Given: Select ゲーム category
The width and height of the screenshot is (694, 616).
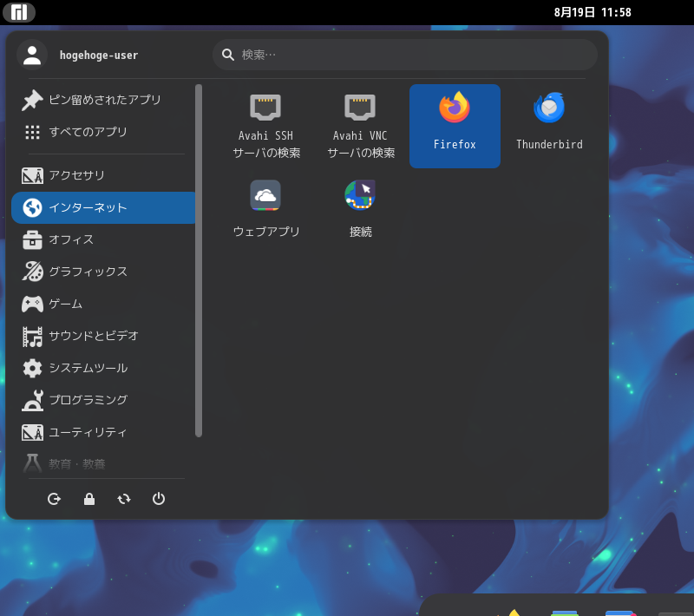Looking at the screenshot, I should click(103, 304).
